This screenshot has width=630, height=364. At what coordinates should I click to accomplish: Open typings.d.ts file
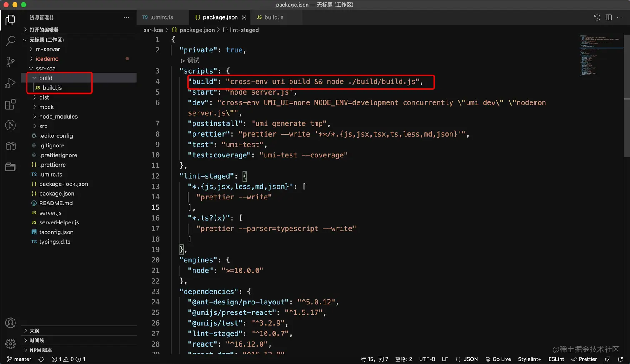[x=79, y=242]
